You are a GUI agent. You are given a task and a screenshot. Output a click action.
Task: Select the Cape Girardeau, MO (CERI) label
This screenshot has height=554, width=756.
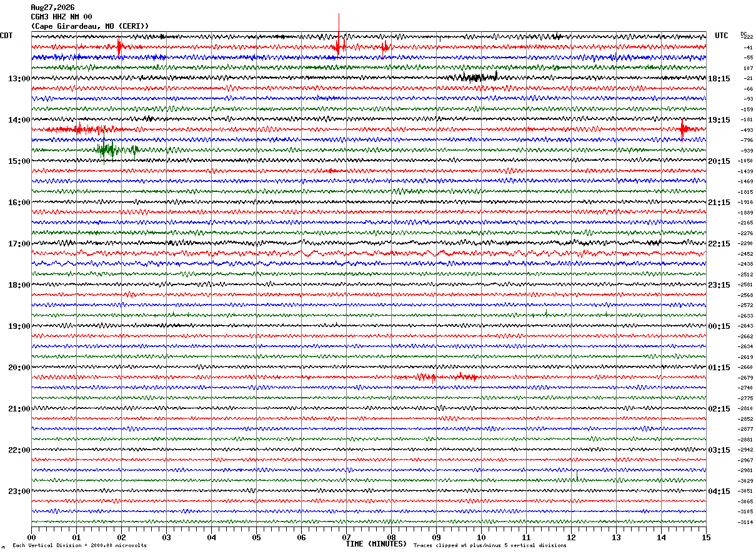90,26
